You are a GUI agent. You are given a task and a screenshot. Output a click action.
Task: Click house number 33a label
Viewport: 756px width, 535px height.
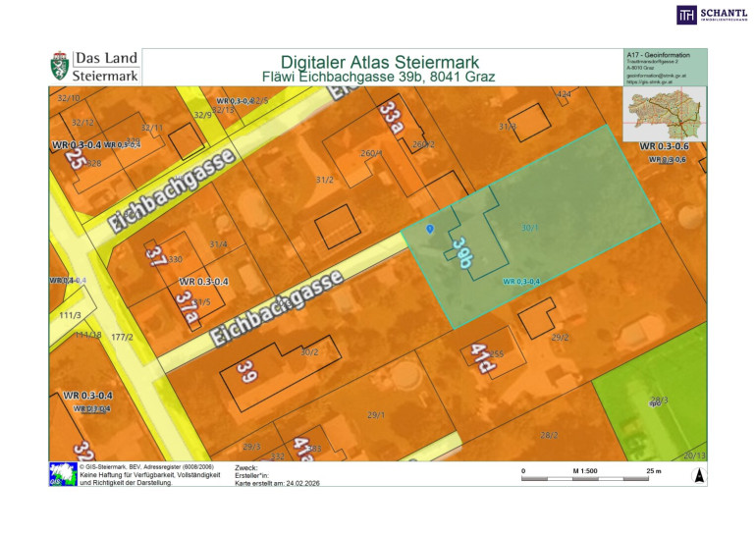tap(394, 121)
